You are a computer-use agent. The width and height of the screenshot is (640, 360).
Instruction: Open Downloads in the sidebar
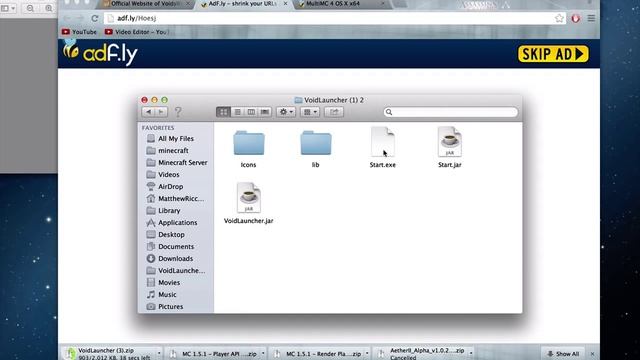176,259
